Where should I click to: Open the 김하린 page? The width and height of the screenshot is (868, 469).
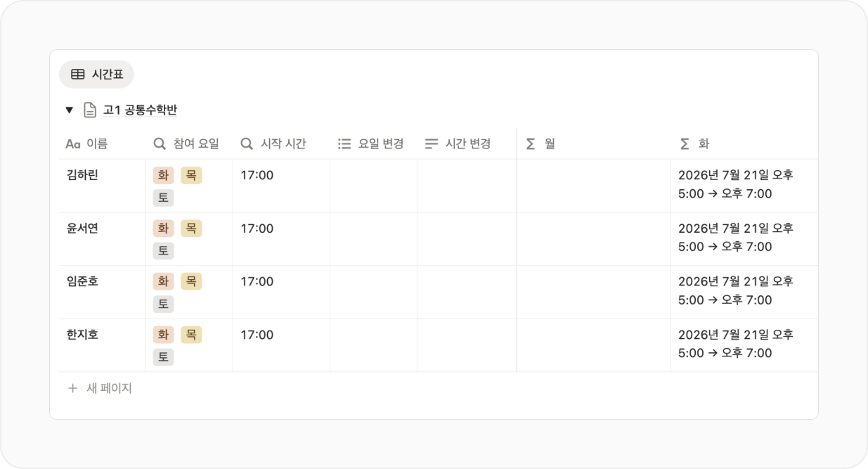[82, 175]
